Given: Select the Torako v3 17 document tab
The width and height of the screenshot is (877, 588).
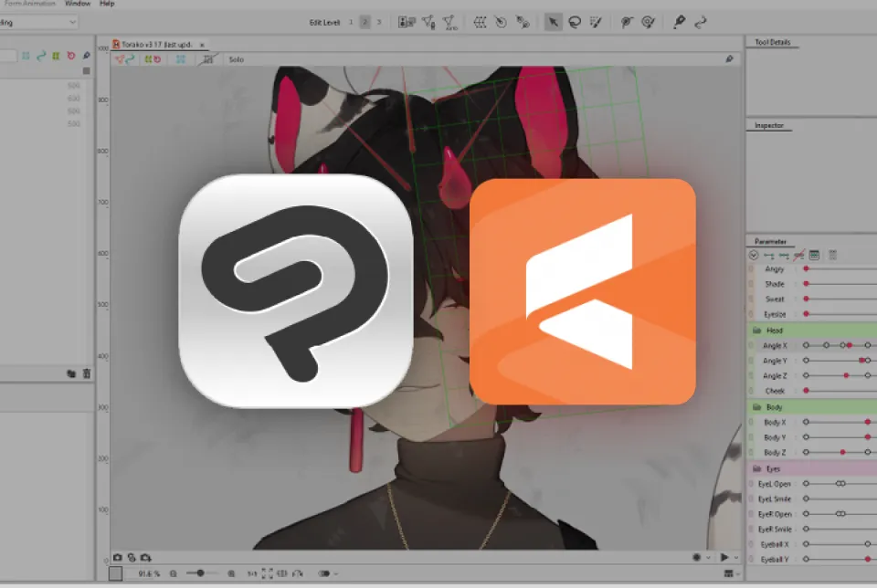Looking at the screenshot, I should pyautogui.click(x=156, y=44).
